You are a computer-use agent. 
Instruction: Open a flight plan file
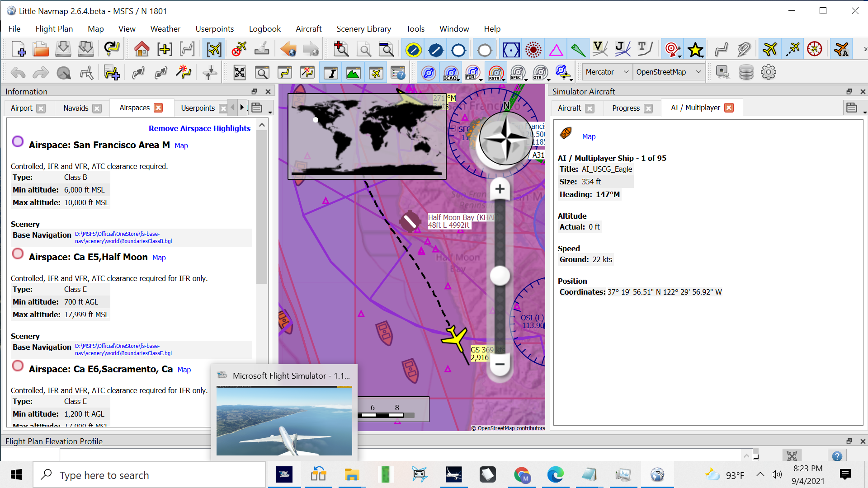[41, 49]
